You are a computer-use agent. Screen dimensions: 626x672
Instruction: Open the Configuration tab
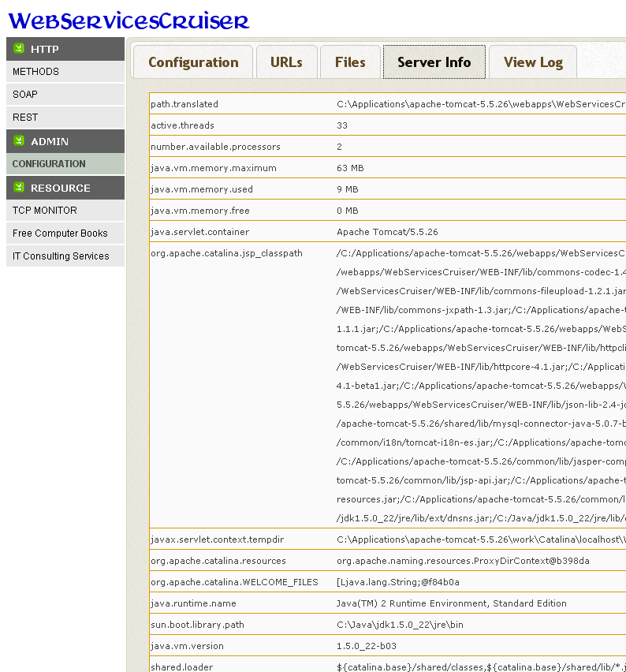(x=193, y=62)
